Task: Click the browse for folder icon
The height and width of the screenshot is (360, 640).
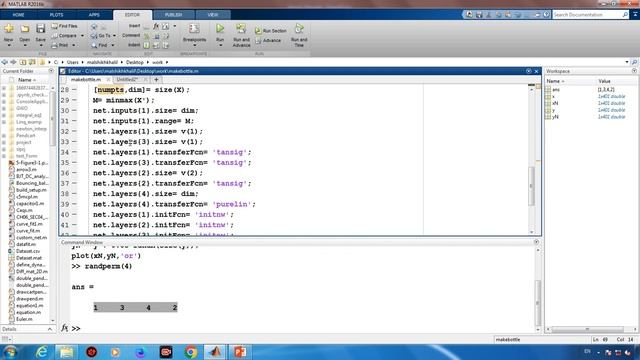Action: click(x=32, y=62)
